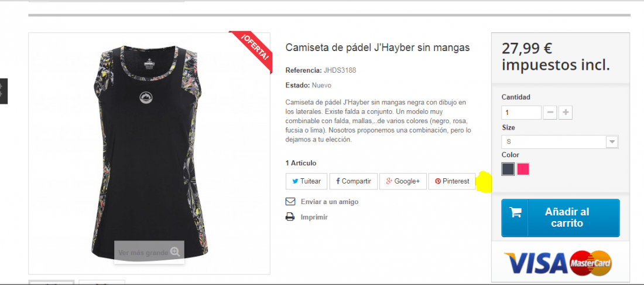The width and height of the screenshot is (644, 285).
Task: Click the MasterCard logo
Action: 591,263
